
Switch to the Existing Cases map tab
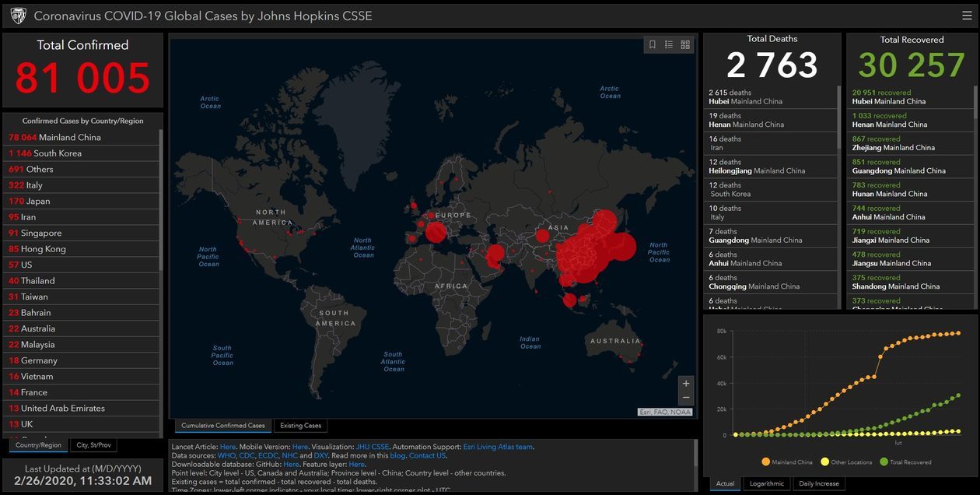pyautogui.click(x=301, y=426)
